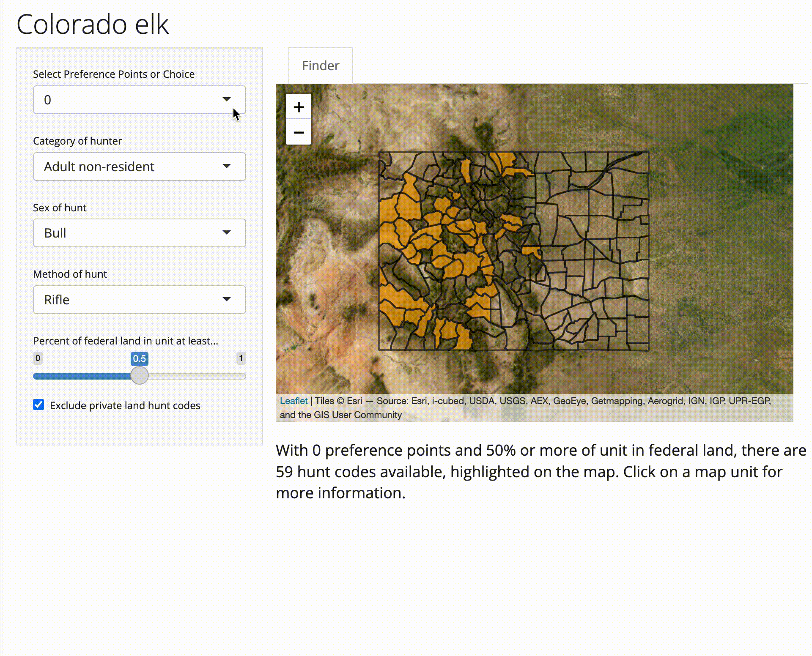This screenshot has height=656, width=812.
Task: Open the Sex of hunt dropdown
Action: (140, 233)
